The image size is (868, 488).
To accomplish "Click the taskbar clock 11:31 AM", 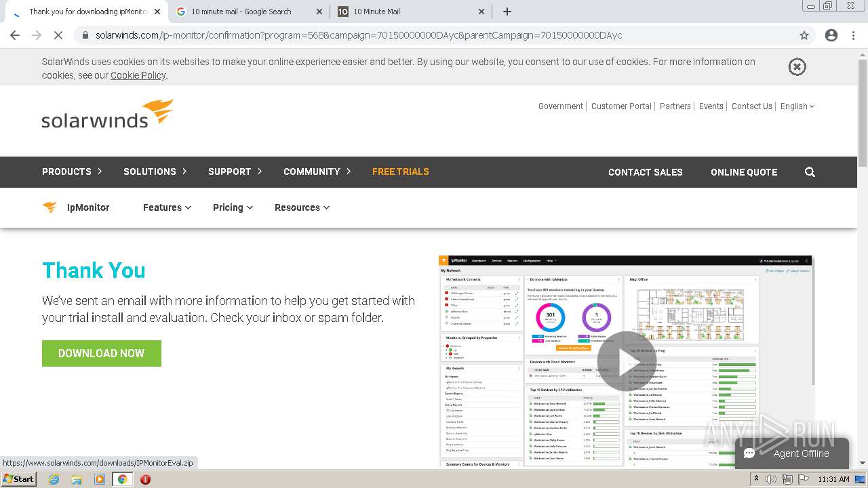I will [x=834, y=479].
